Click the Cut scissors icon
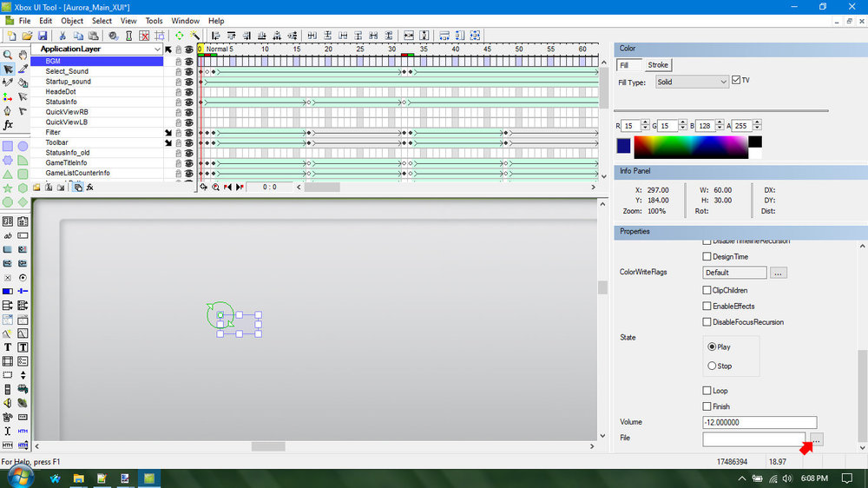868x488 pixels. tap(62, 36)
